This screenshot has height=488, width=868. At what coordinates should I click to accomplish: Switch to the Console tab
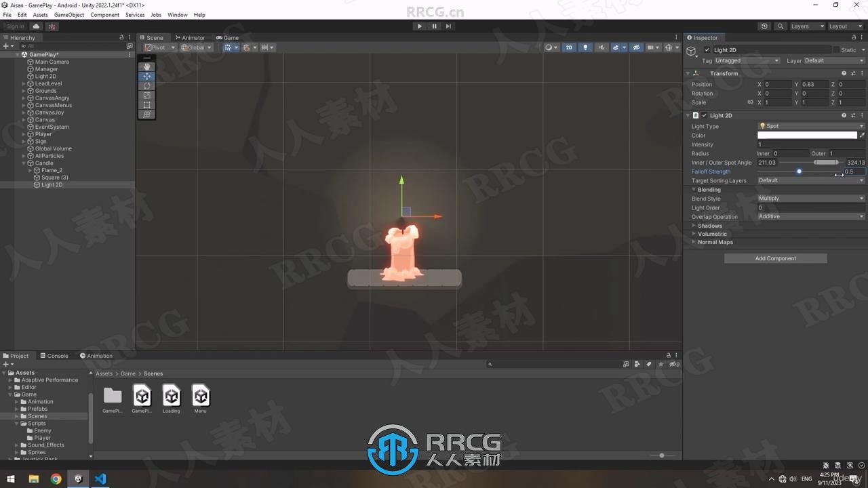tap(54, 356)
